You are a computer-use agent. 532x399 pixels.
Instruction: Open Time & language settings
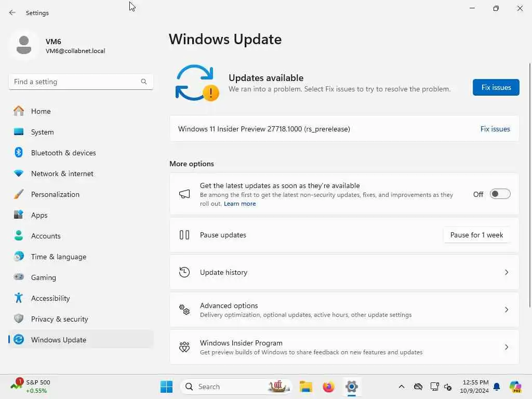tap(81, 257)
